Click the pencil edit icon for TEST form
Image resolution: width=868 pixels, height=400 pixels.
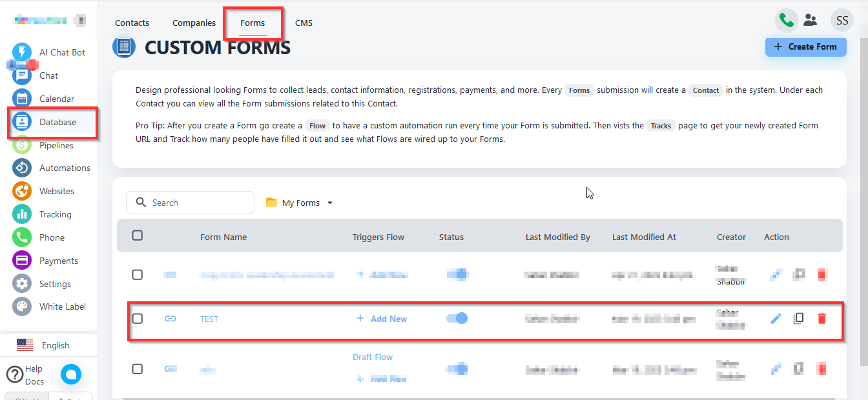coord(776,319)
